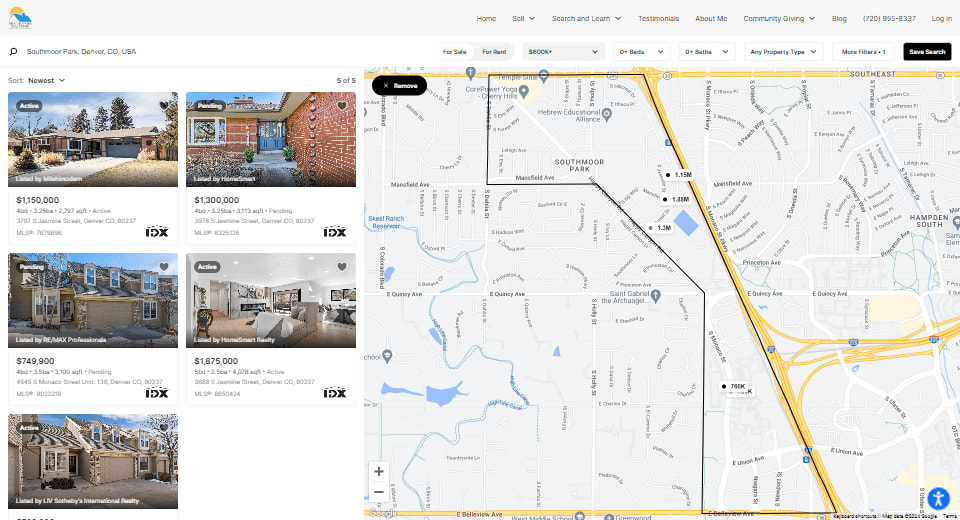
Task: Click the CorePower Yoga map pin
Action: (523, 92)
